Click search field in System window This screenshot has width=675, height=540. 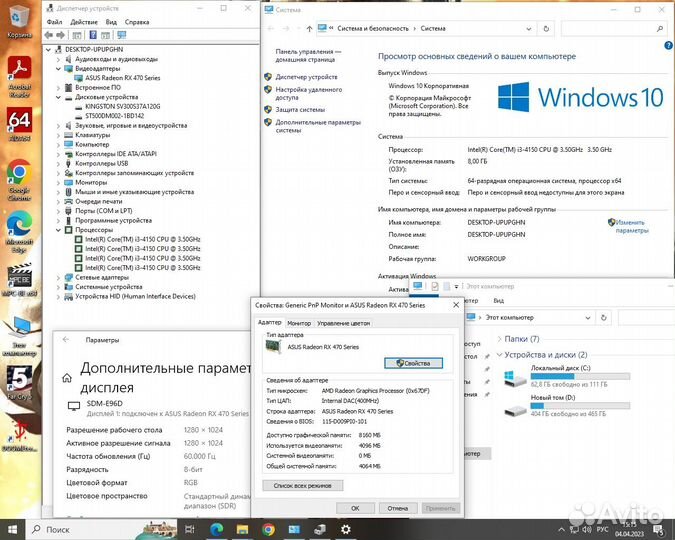click(614, 29)
